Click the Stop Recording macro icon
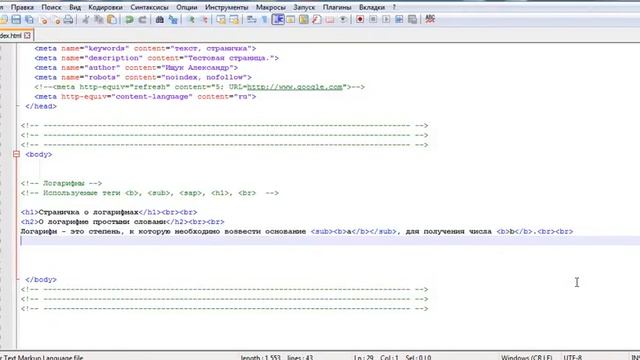The height and width of the screenshot is (360, 640). click(x=373, y=19)
